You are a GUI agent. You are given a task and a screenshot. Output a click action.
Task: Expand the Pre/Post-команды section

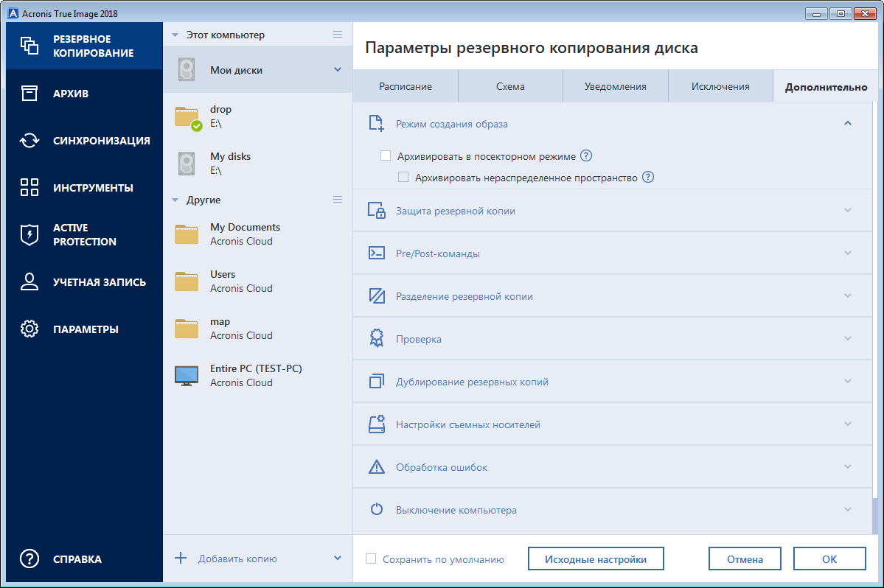pyautogui.click(x=847, y=253)
